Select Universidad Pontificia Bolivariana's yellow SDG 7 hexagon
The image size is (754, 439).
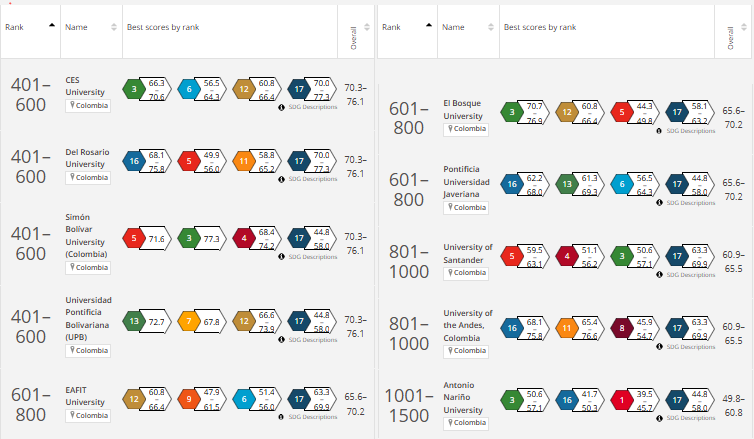point(189,321)
